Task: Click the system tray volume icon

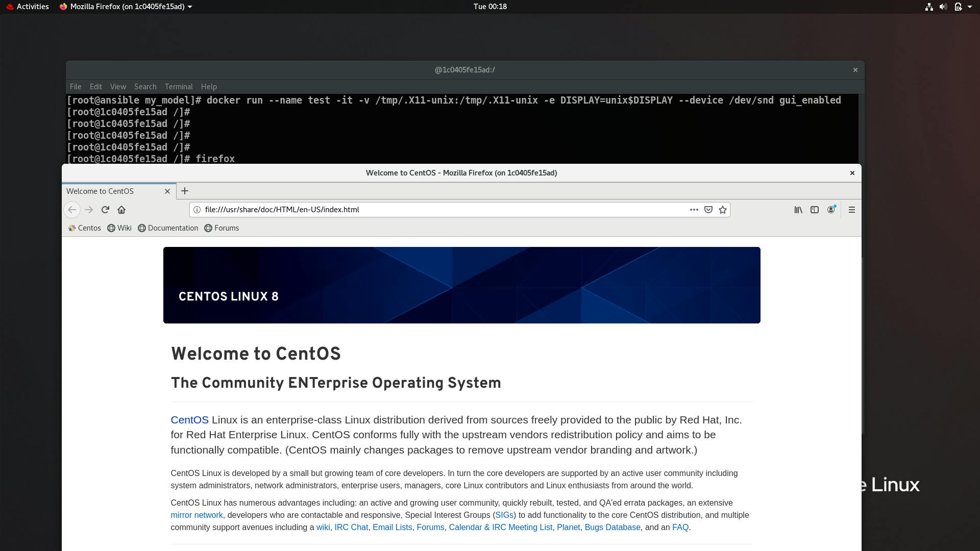Action: tap(943, 6)
